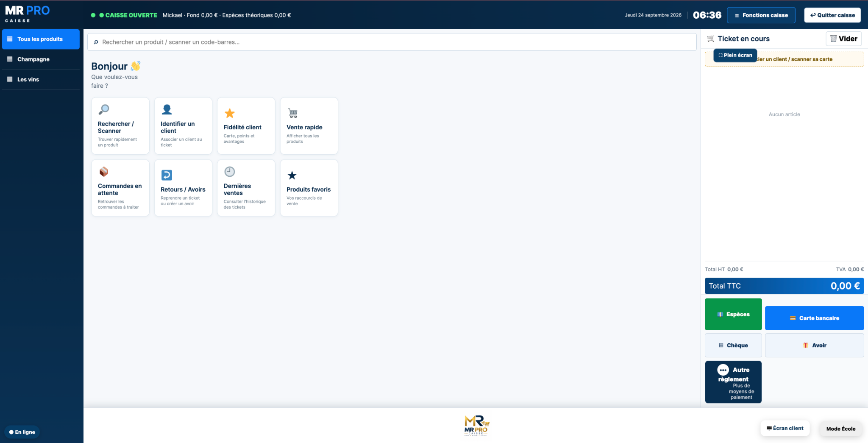The width and height of the screenshot is (868, 443).
Task: Toggle Mode École at the bottom right
Action: [x=841, y=429]
